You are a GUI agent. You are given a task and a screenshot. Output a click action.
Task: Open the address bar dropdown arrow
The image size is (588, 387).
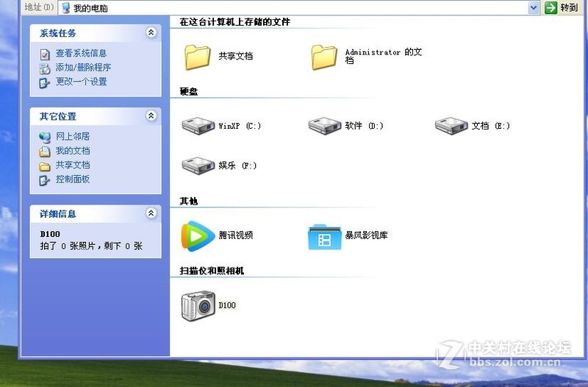534,7
